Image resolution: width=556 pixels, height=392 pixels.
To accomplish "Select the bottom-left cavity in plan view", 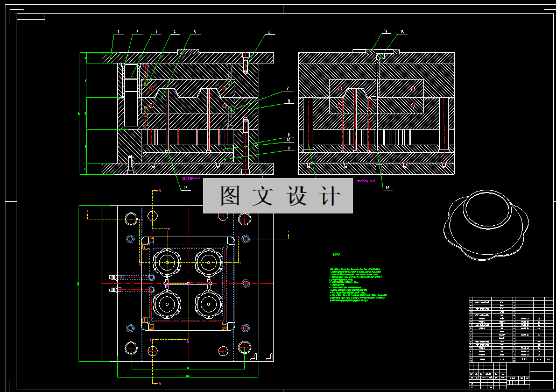I will pos(167,304).
